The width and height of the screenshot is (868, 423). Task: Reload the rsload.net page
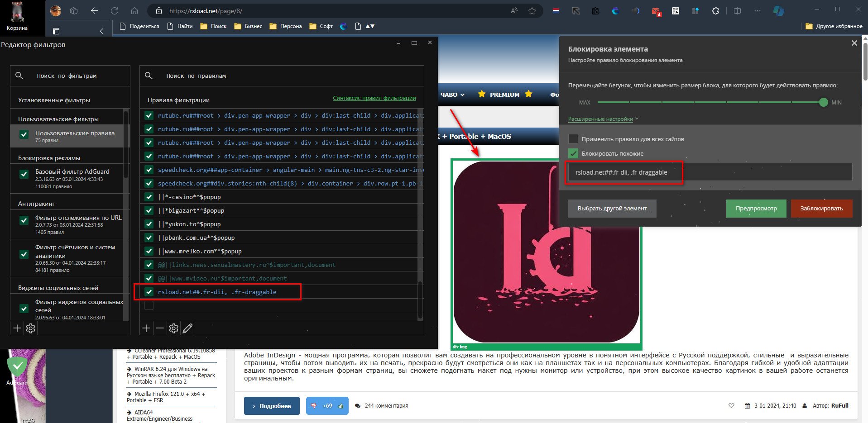115,11
